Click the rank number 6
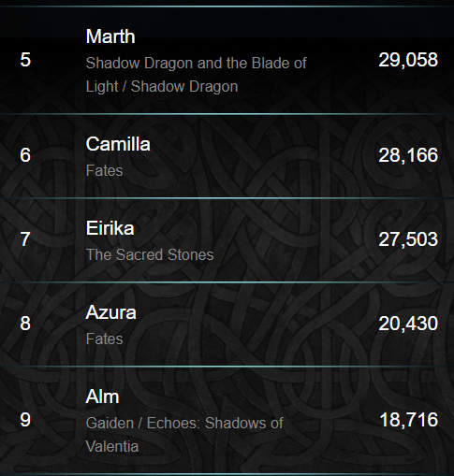This screenshot has height=476, width=454. click(25, 155)
